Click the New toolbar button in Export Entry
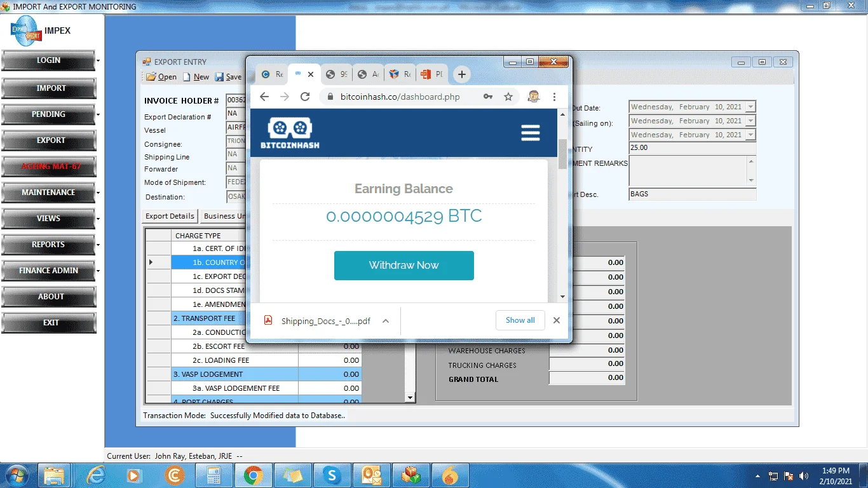This screenshot has height=488, width=868. [196, 77]
